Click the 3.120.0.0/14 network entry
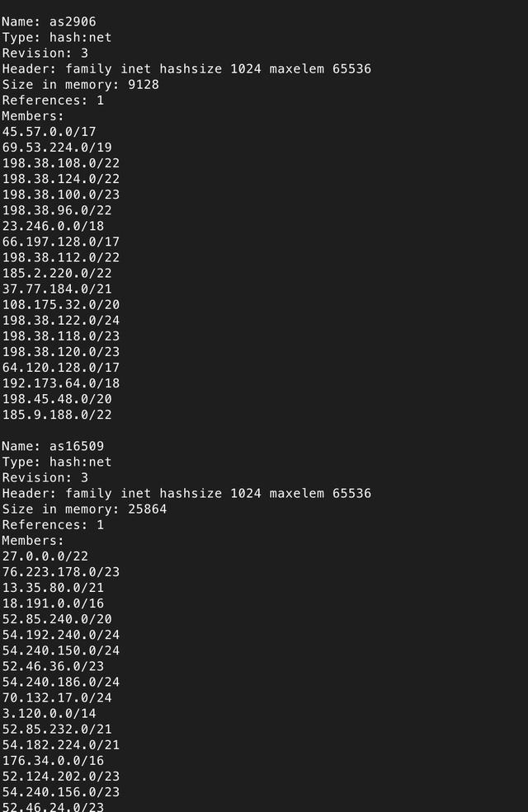The image size is (528, 812). [x=49, y=714]
